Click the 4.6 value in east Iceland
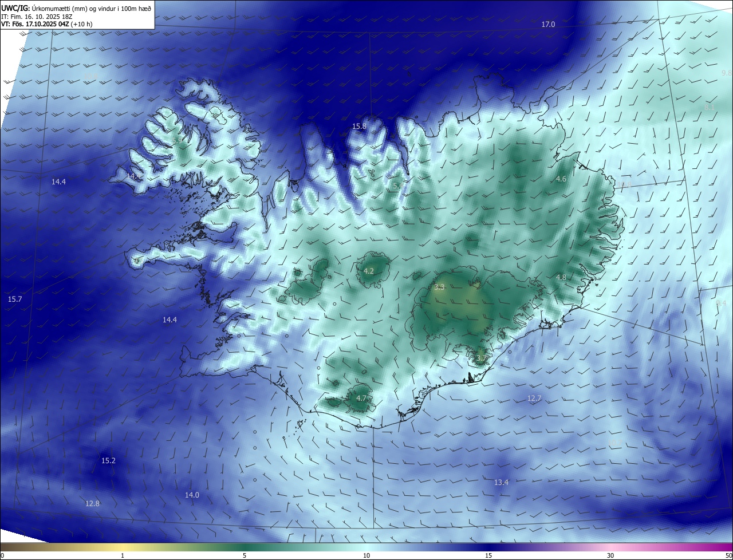The width and height of the screenshot is (733, 560). pos(561,179)
